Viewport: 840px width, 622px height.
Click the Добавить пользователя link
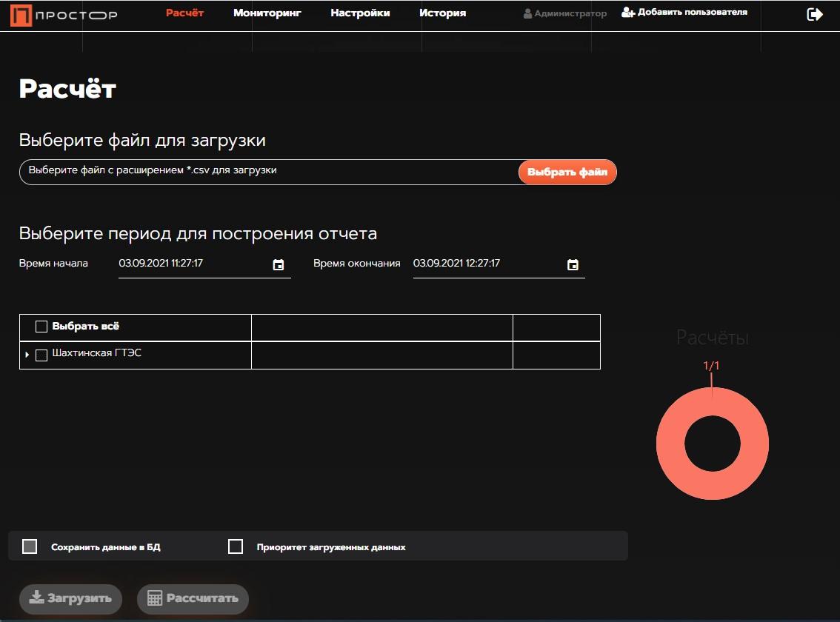(692, 13)
